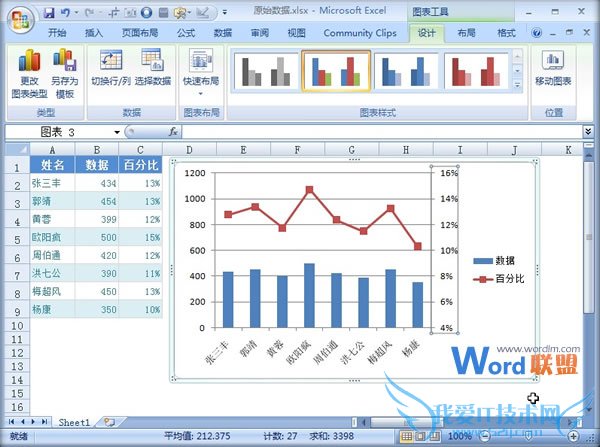
Task: Click 平均值: 212.375 in status bar
Action: point(197,436)
